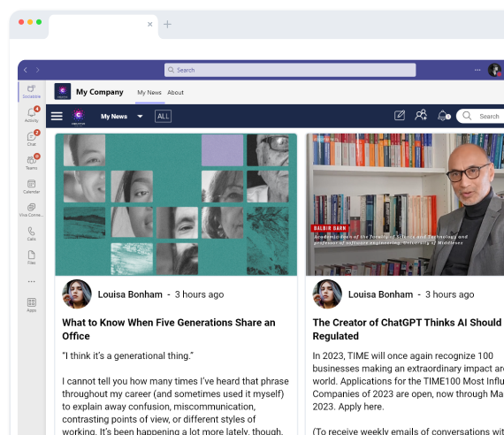
Task: Open the invite people icon
Action: pos(421,115)
